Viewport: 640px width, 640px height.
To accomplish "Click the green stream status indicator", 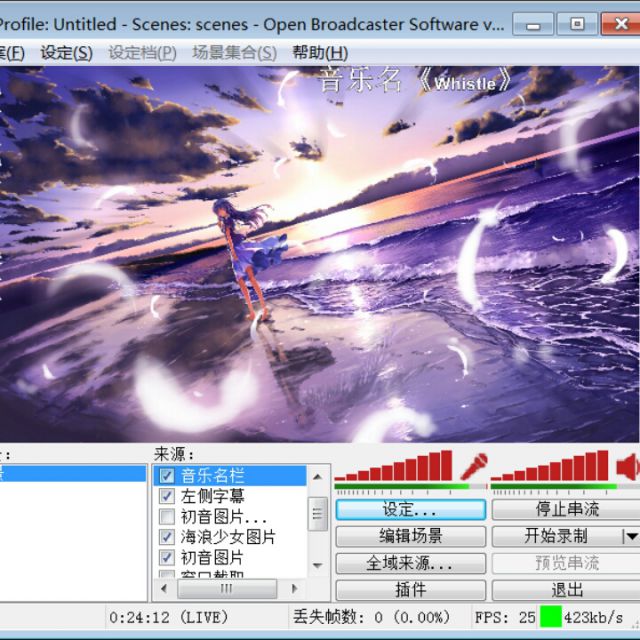I will point(551,617).
